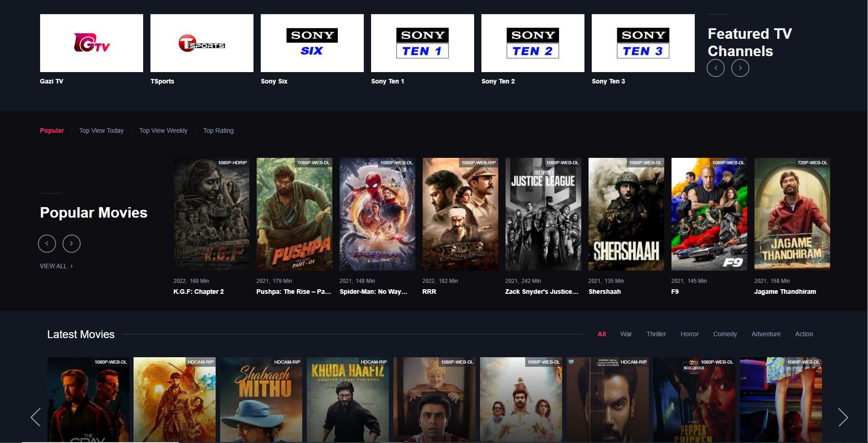
Task: Open F9 movie poster
Action: pos(709,214)
